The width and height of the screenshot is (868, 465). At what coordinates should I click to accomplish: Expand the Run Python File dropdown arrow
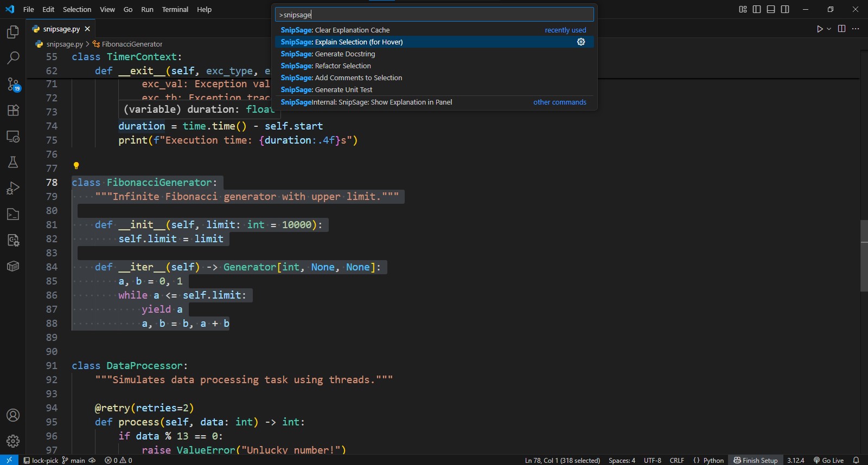point(829,29)
